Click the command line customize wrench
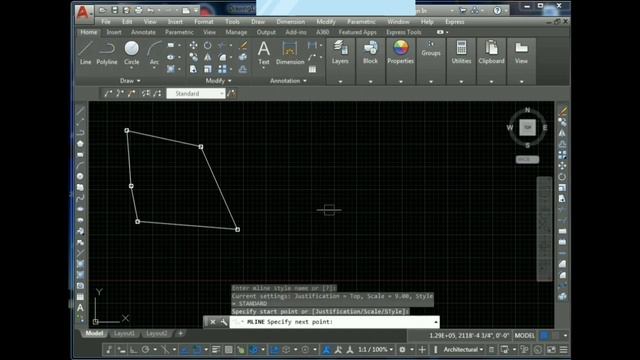The width and height of the screenshot is (640, 360). 224,322
